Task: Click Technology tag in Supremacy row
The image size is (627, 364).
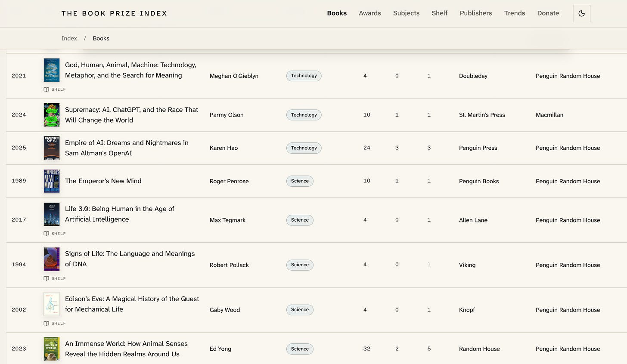Action: pyautogui.click(x=304, y=115)
